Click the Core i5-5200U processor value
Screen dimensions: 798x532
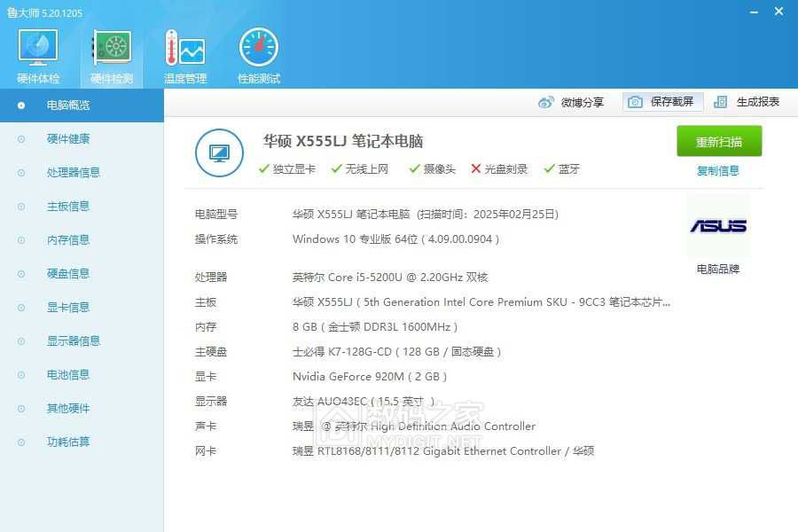(x=390, y=278)
